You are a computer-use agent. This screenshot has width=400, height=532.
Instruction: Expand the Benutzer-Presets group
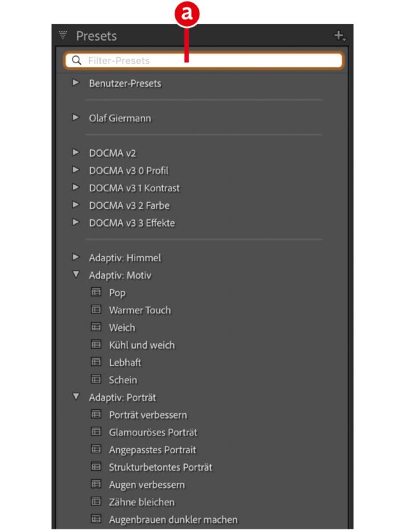pyautogui.click(x=76, y=83)
